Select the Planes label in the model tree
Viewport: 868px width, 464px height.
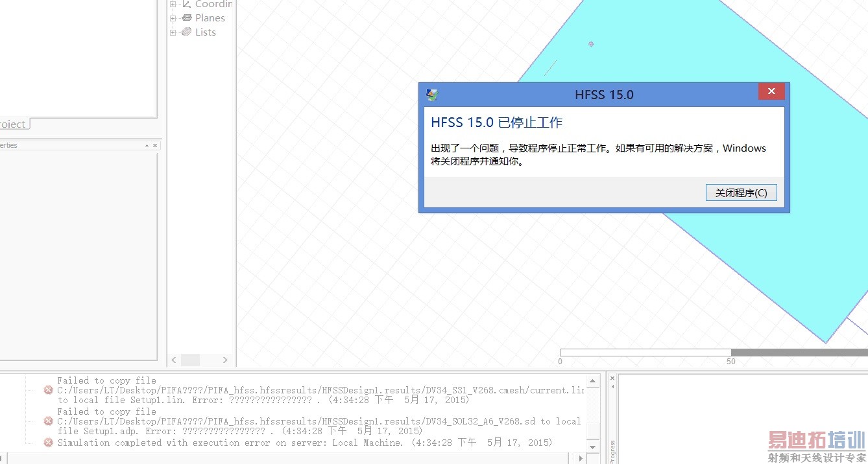210,18
